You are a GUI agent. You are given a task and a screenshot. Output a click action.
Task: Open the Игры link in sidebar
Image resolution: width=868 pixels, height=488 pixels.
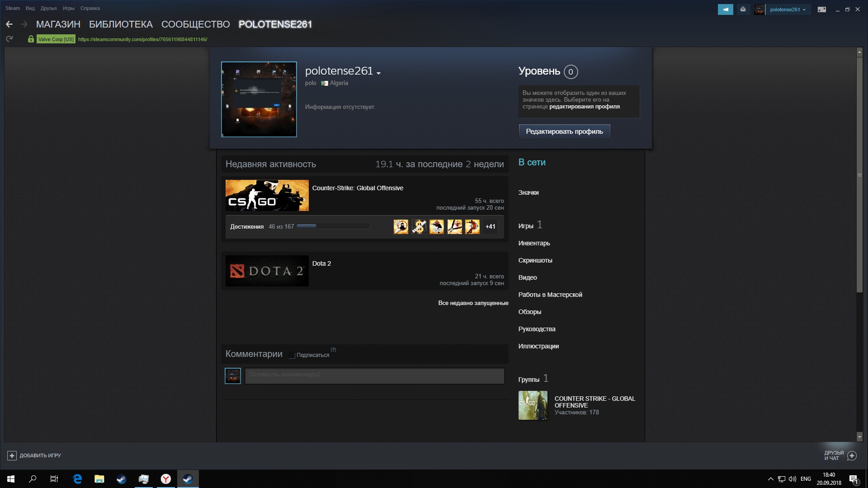click(526, 226)
